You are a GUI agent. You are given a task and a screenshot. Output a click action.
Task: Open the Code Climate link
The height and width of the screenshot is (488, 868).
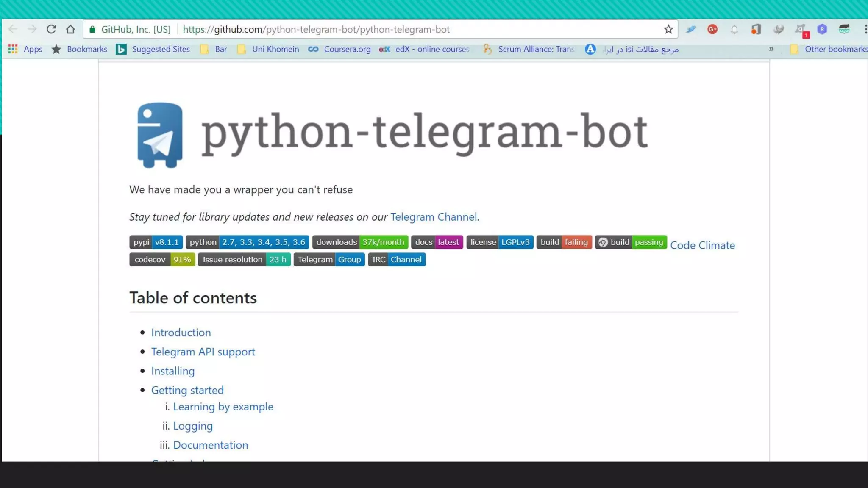702,245
